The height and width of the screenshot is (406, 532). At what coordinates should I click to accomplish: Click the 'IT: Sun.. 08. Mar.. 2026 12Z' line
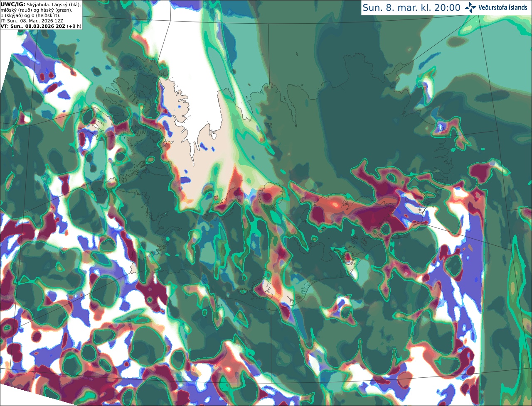[32, 21]
